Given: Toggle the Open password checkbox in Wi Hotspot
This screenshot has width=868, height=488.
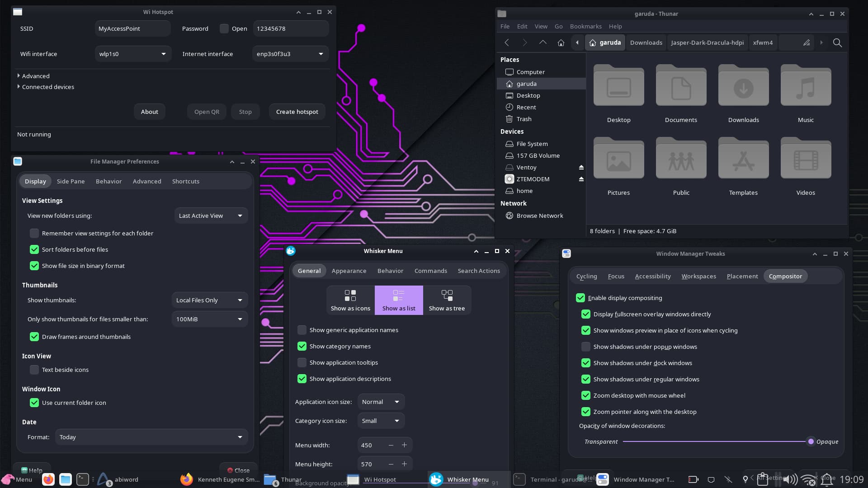Looking at the screenshot, I should click(x=224, y=28).
